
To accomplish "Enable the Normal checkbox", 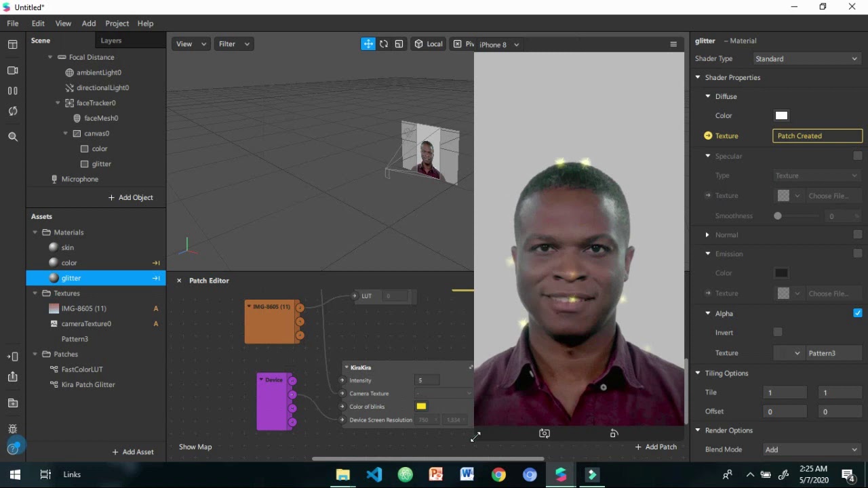I will coord(858,235).
